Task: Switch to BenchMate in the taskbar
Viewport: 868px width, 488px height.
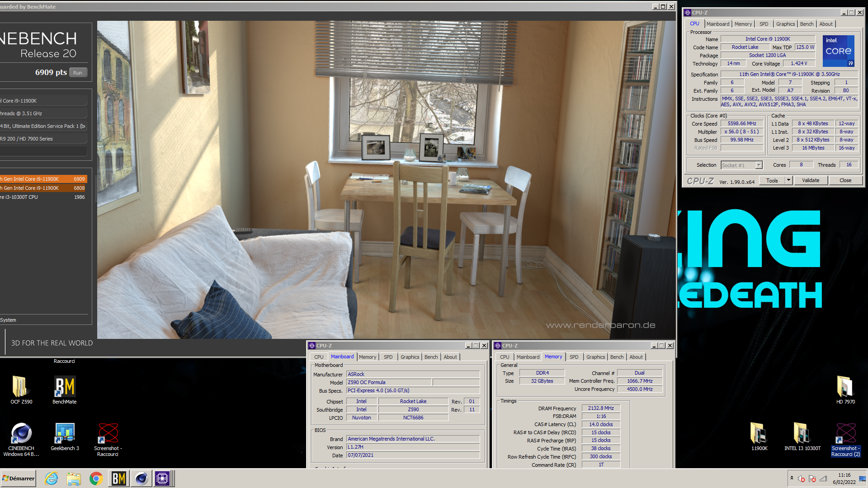Action: 118,479
